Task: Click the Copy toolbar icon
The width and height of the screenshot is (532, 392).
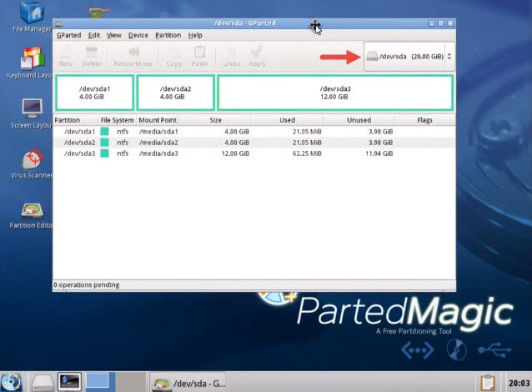Action: [174, 57]
